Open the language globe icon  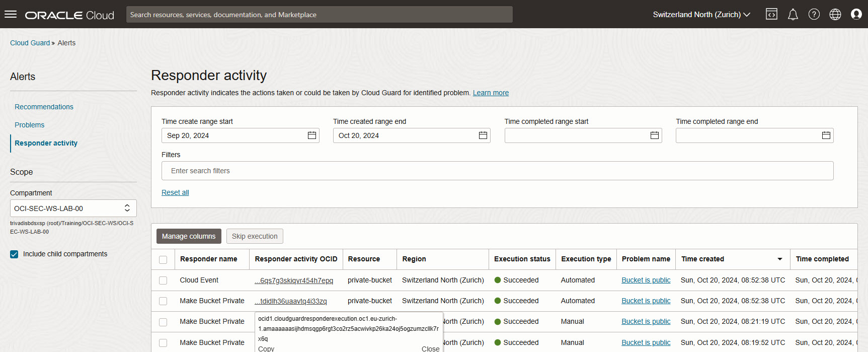click(x=835, y=14)
